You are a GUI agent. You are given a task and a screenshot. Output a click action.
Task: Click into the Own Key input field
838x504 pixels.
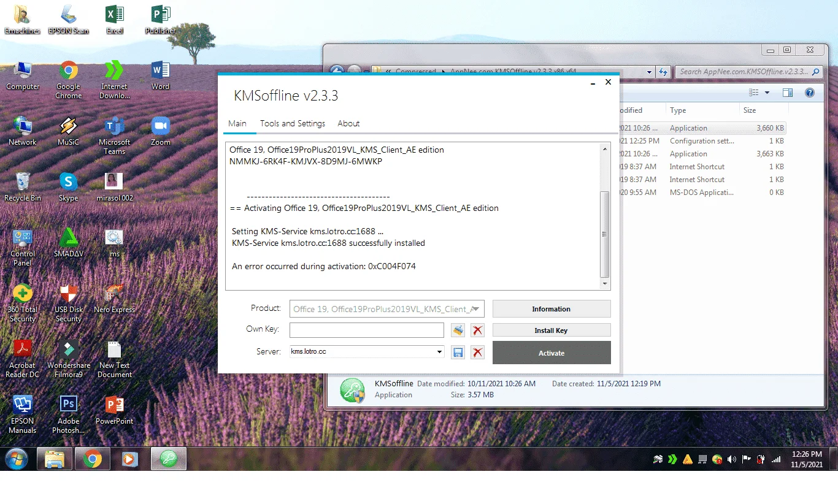[367, 330]
